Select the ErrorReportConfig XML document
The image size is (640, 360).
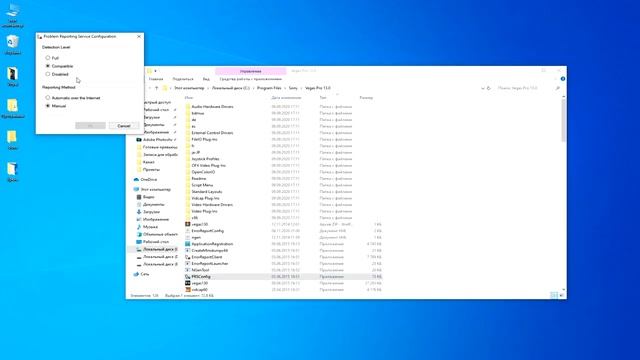coord(207,231)
